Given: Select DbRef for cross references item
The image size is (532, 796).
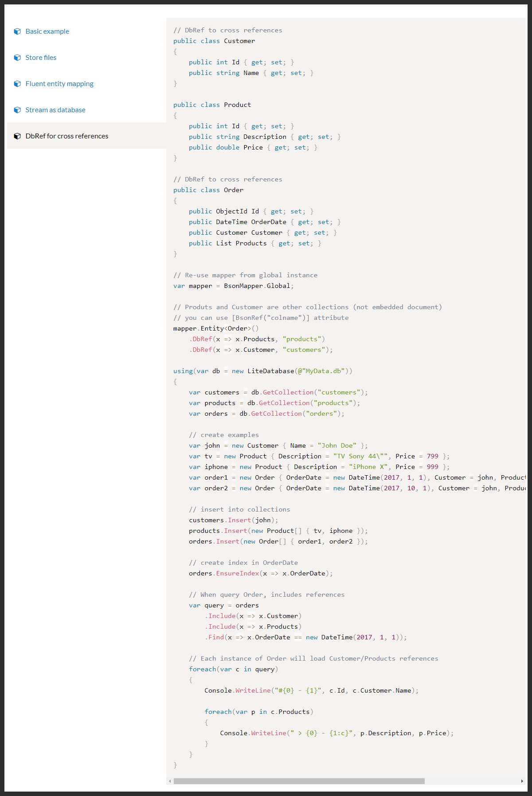Looking at the screenshot, I should click(67, 136).
